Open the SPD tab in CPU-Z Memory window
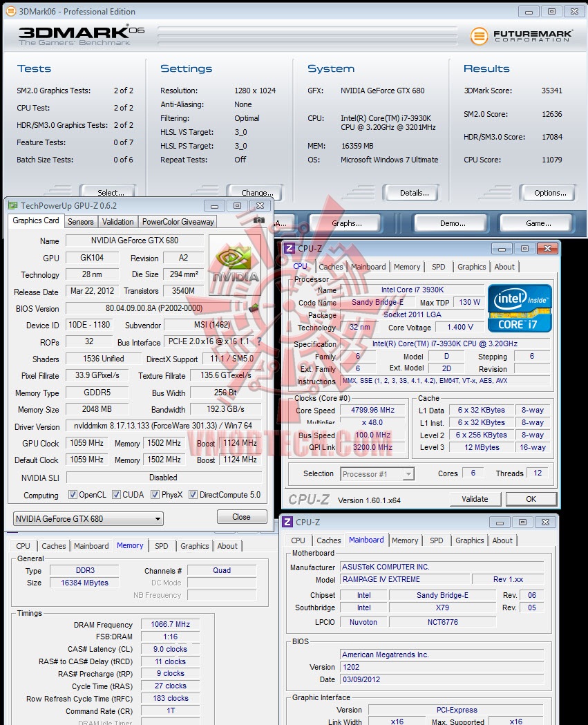The width and height of the screenshot is (588, 725). (x=161, y=546)
